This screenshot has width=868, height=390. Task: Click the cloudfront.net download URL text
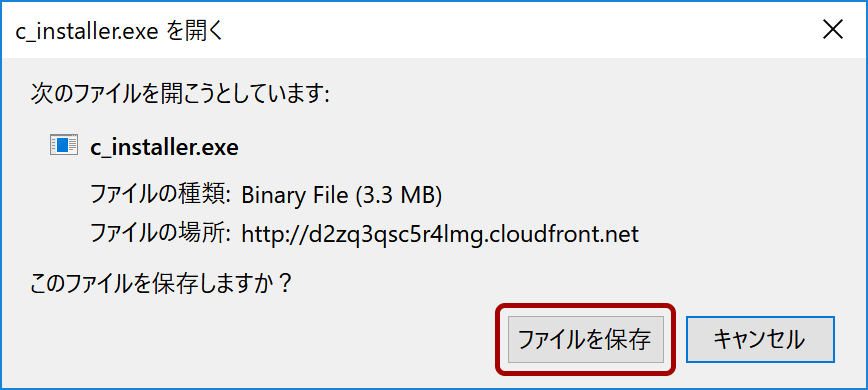point(440,234)
